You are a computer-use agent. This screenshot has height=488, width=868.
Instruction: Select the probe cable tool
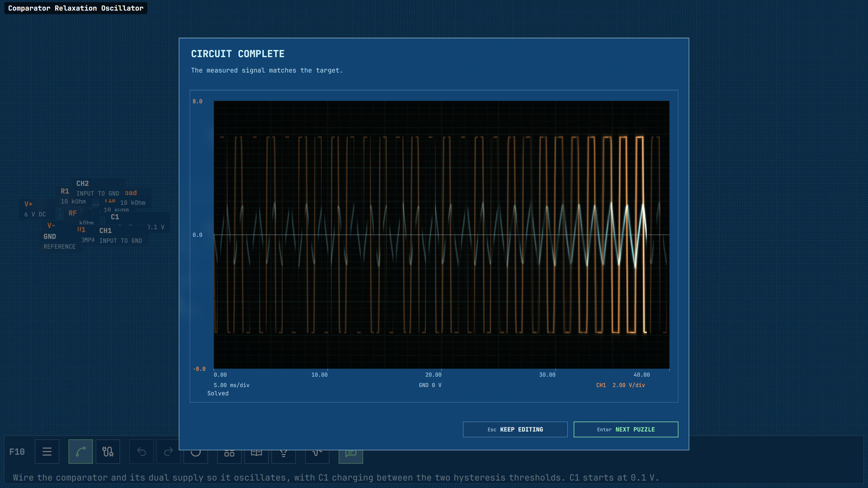(108, 451)
